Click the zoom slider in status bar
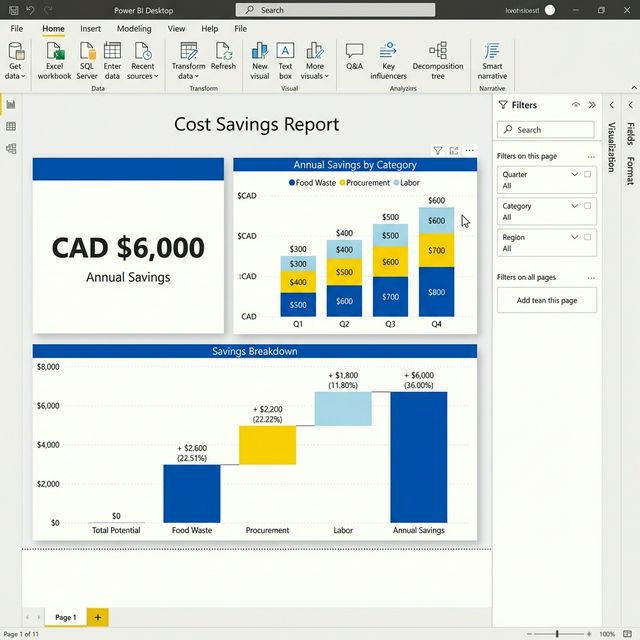The height and width of the screenshot is (640, 640). pos(557,634)
